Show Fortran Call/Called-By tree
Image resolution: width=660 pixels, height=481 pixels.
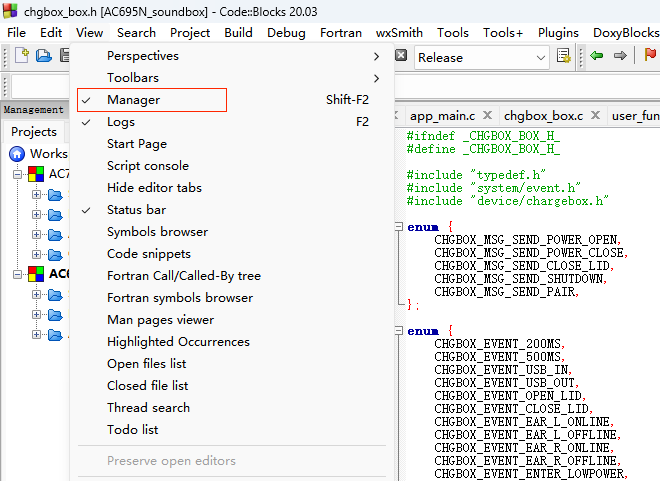[232, 276]
